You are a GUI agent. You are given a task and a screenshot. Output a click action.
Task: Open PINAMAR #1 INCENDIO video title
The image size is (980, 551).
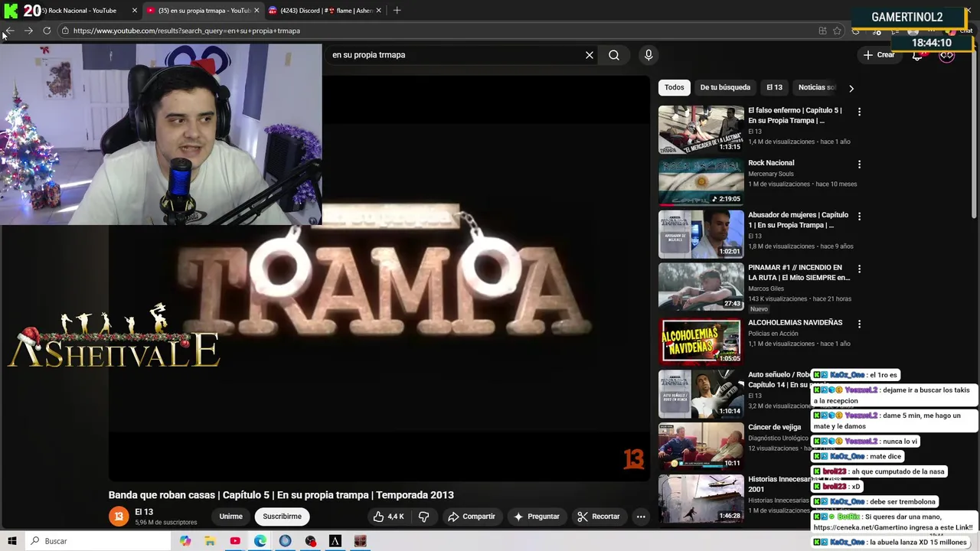pyautogui.click(x=799, y=272)
